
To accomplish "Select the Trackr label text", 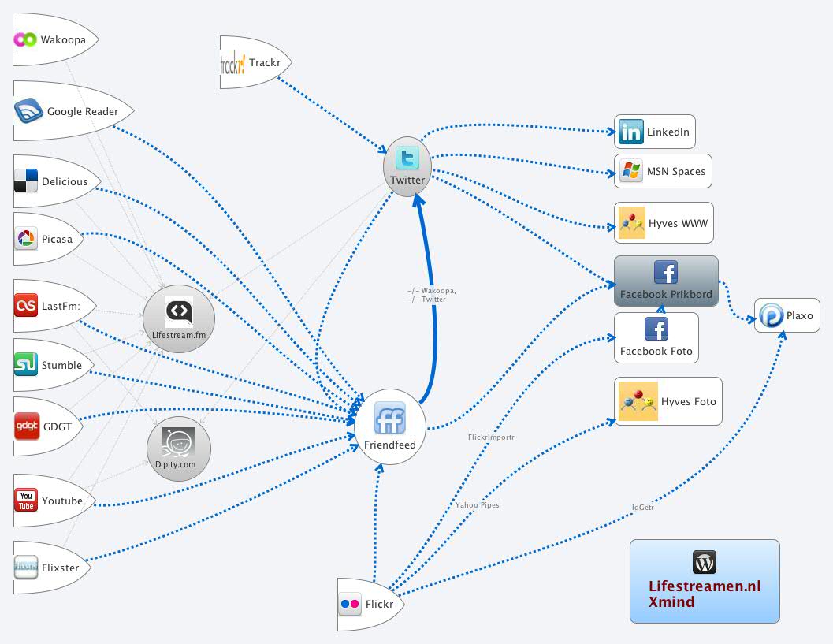I will coord(265,63).
